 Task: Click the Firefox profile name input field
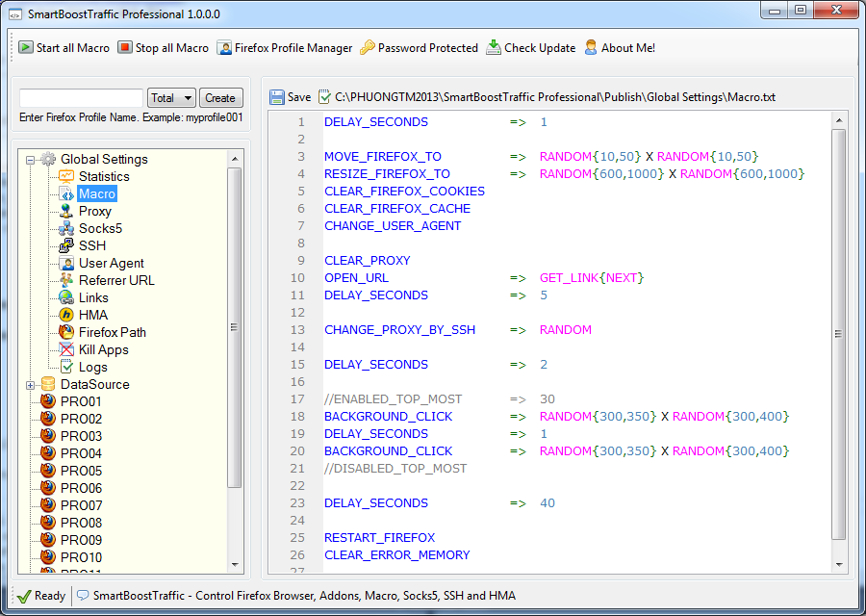(x=81, y=98)
